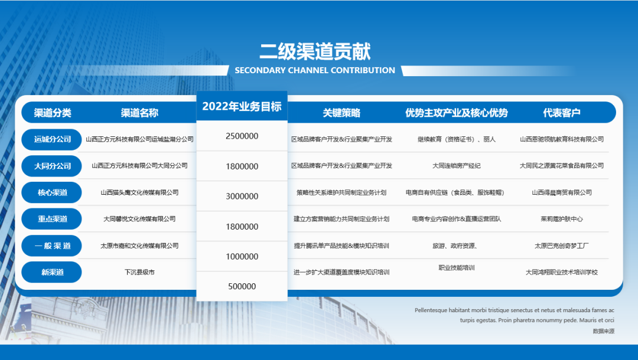638x360 pixels.
Task: Click channel name 山西正方元科技有限公司运城盐湖分公司
Action: pyautogui.click(x=140, y=139)
